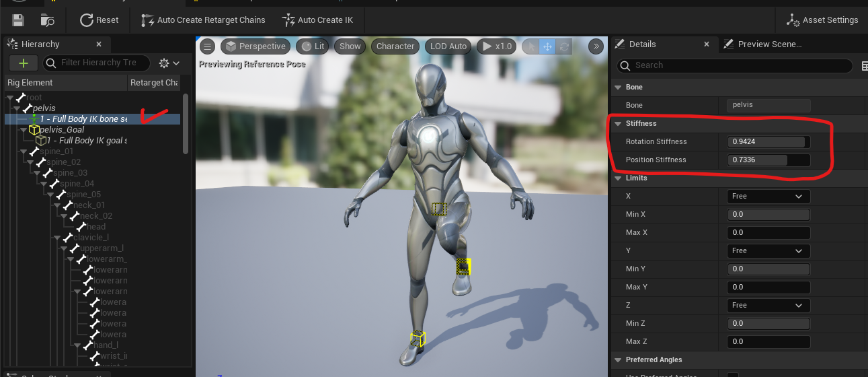Open the Hierarchy gear options dropdown

(169, 63)
